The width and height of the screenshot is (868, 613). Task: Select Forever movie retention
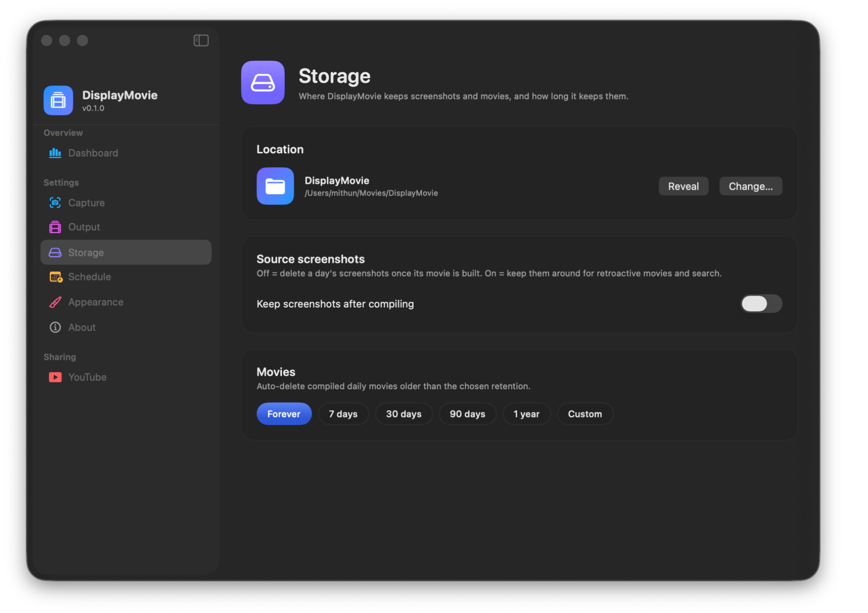tap(284, 414)
